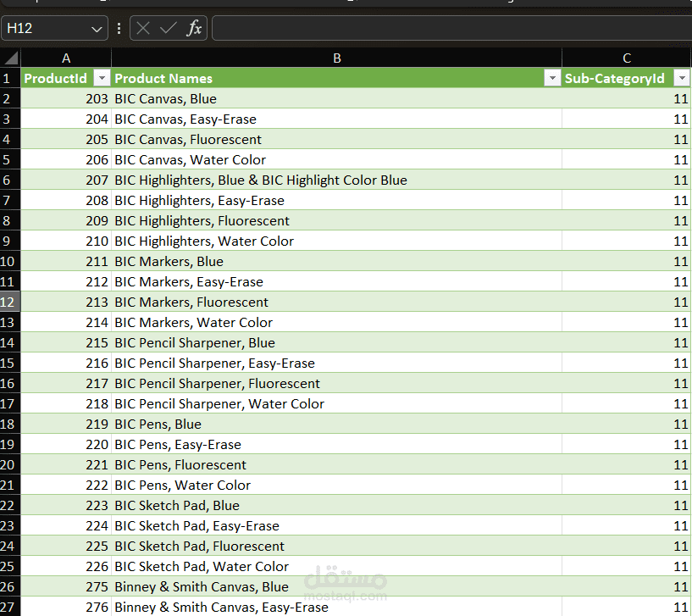
Task: Click cell 'BIC Pens, Blue'
Action: (x=337, y=424)
